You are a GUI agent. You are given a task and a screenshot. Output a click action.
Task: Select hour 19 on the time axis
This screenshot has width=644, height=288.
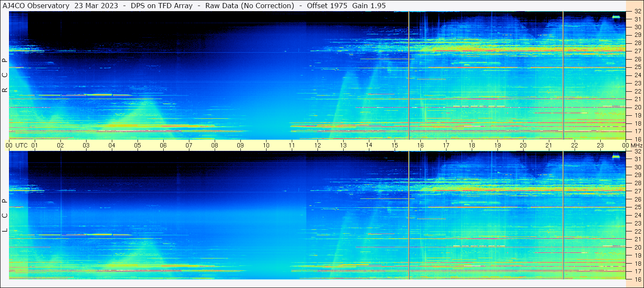click(497, 145)
